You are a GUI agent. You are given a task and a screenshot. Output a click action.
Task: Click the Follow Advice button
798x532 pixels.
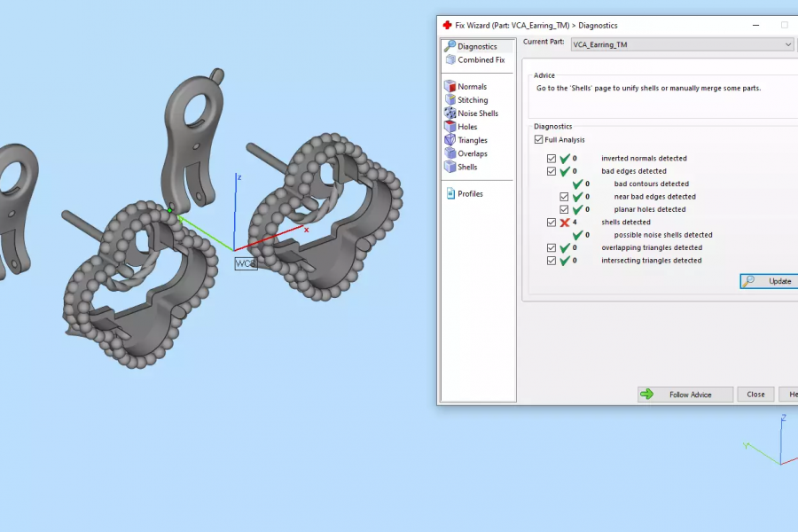pos(685,395)
